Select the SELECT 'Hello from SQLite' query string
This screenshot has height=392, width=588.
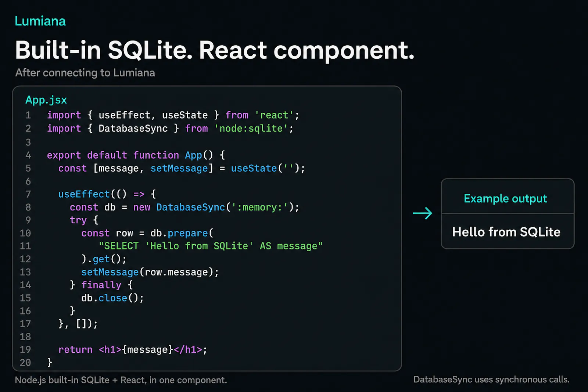pos(211,246)
